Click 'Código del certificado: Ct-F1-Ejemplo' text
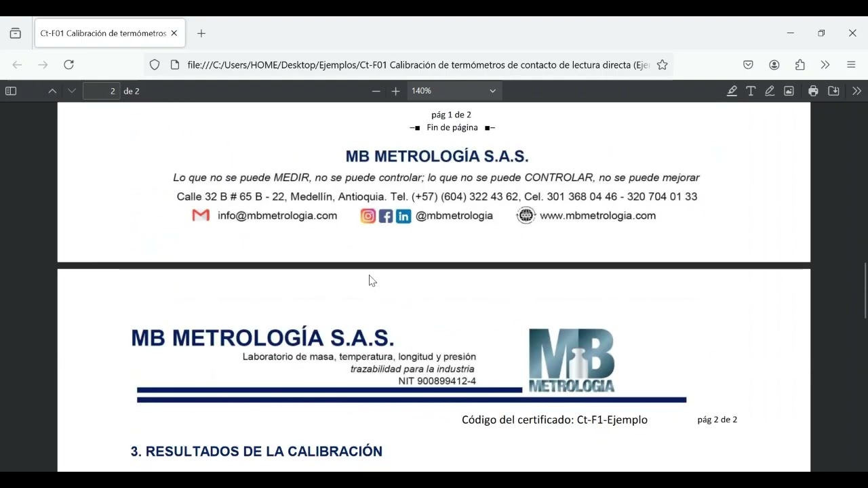Viewport: 868px width, 488px height. coord(555,420)
